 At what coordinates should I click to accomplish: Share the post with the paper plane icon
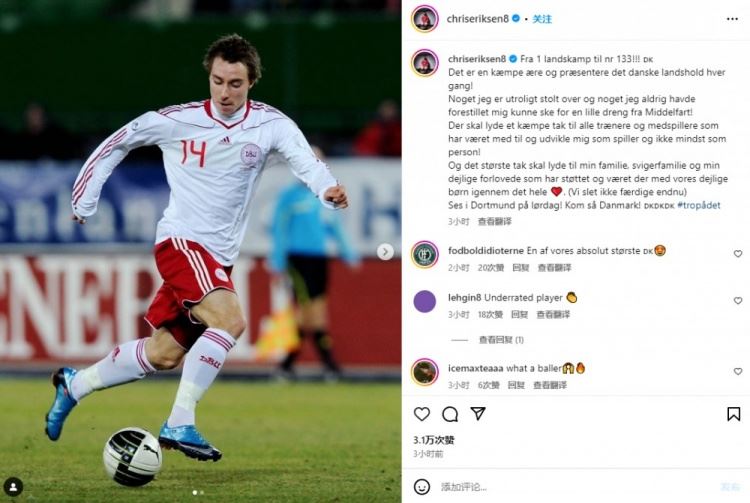pos(478,414)
